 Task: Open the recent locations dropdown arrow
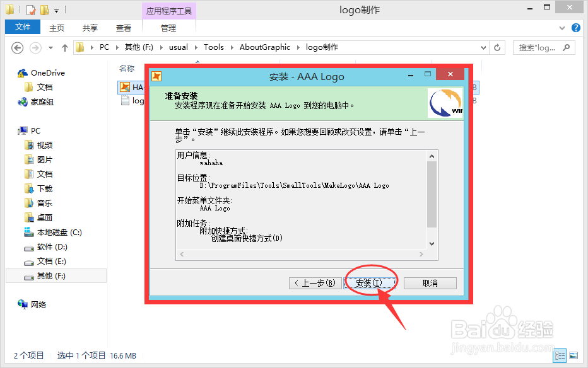(x=50, y=48)
